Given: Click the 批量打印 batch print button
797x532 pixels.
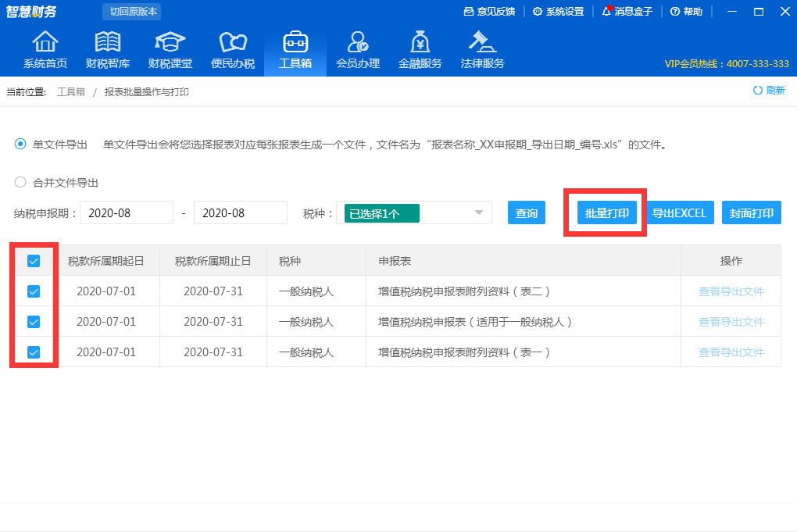Looking at the screenshot, I should 605,212.
